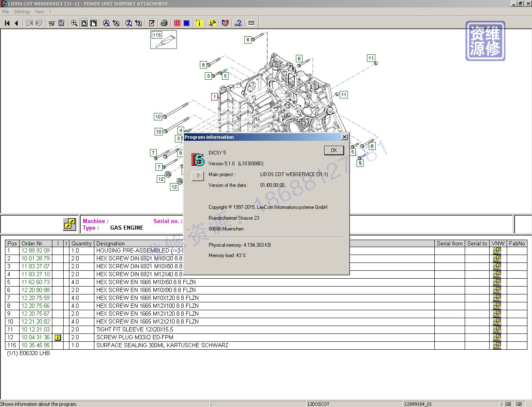The width and height of the screenshot is (532, 407).
Task: Click VNW link icon for HOUSING PRE-ASSEMBLED row
Action: (x=497, y=251)
